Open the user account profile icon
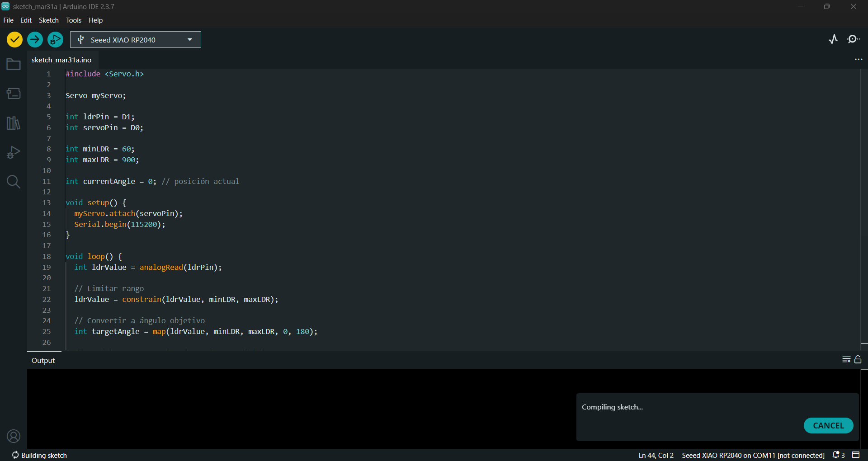This screenshot has height=461, width=868. pyautogui.click(x=14, y=436)
